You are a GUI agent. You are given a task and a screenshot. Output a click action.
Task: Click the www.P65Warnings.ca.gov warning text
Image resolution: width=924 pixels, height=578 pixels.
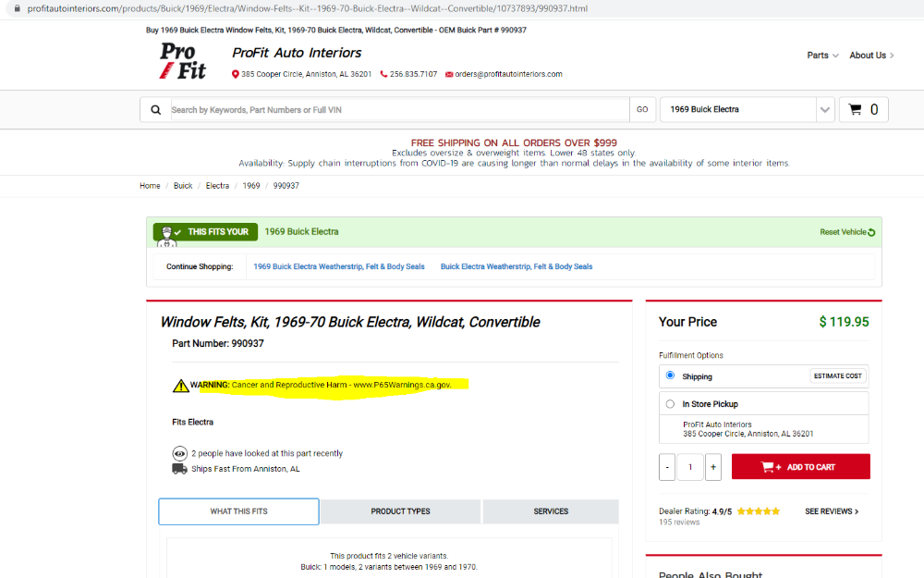coord(403,385)
